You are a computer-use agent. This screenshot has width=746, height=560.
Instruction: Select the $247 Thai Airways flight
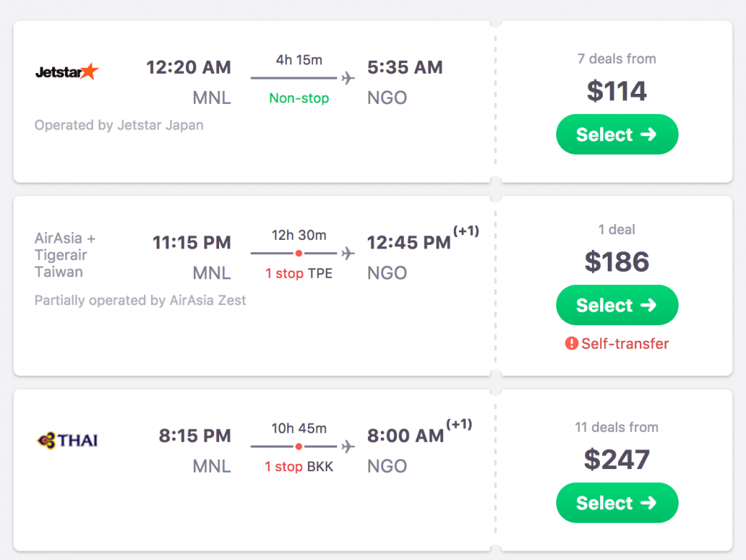click(x=616, y=503)
